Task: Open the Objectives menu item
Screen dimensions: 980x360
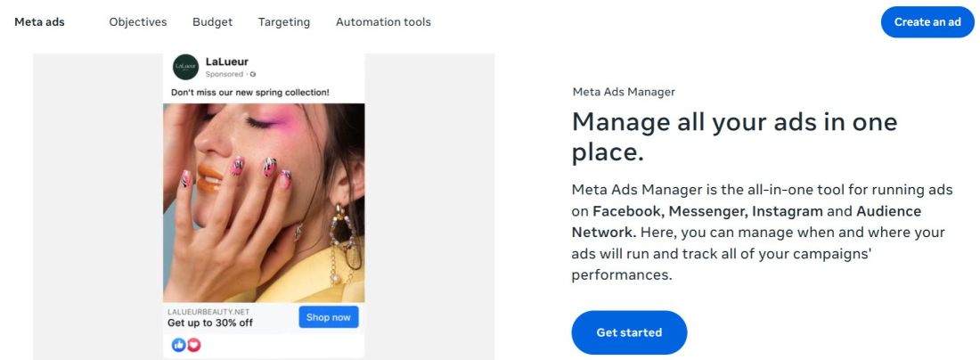Action: tap(138, 22)
